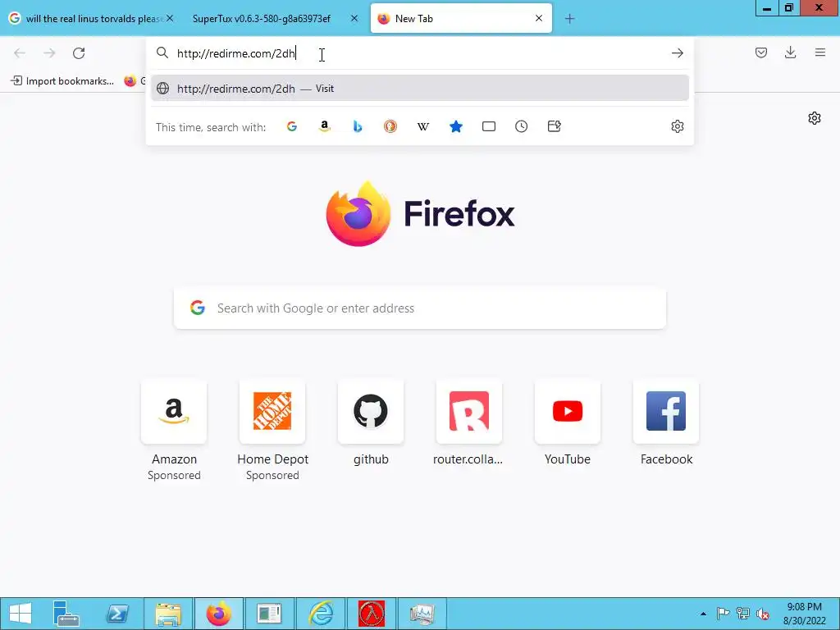Switch to the linus torvalds search tab
The width and height of the screenshot is (840, 630).
click(x=92, y=18)
